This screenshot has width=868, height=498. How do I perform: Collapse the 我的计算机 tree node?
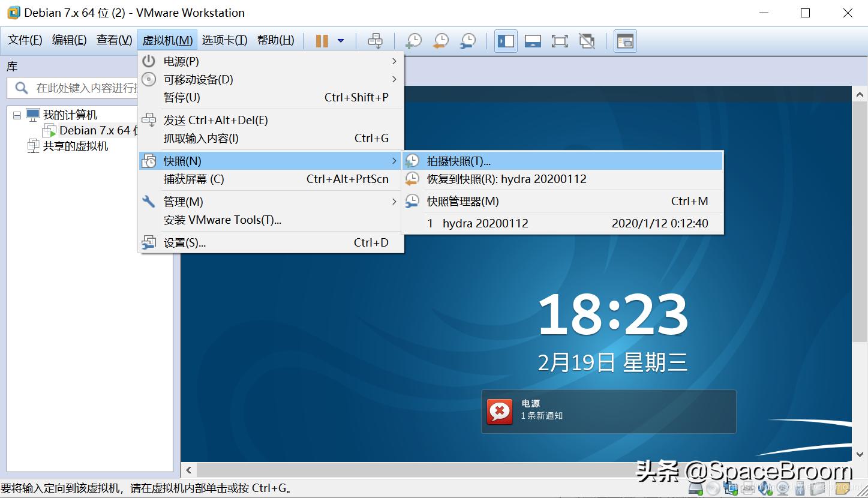point(17,115)
